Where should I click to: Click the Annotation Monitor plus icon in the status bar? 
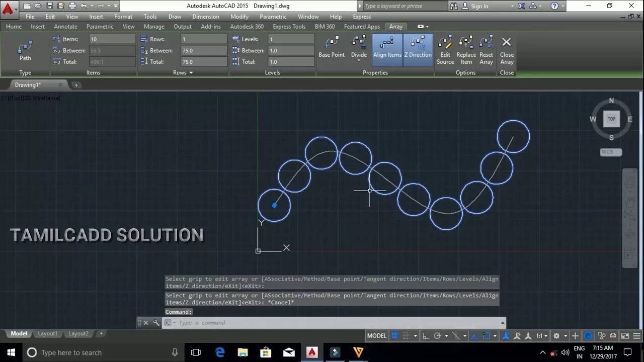point(575,336)
